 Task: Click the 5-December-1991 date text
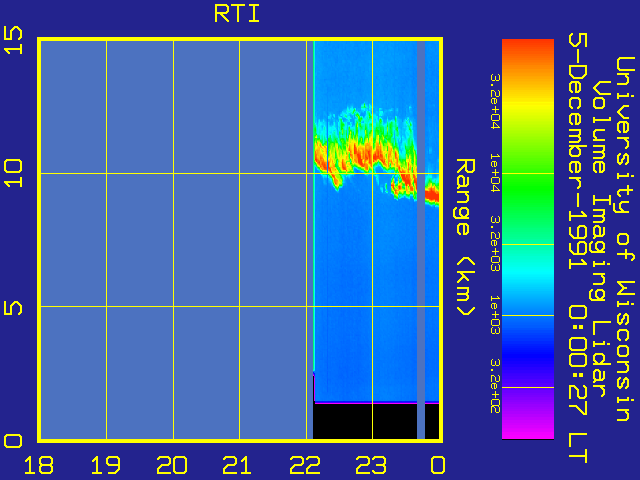(x=578, y=152)
